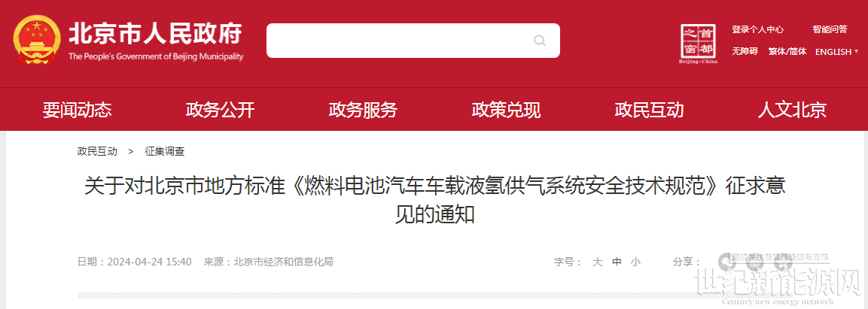Go to 政务服务 section
The image size is (868, 309).
[x=363, y=110]
